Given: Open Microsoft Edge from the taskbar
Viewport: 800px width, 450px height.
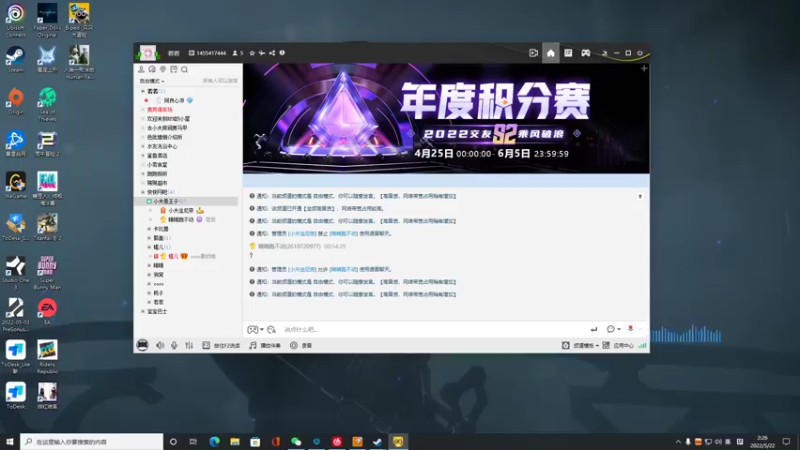Looking at the screenshot, I should [x=214, y=441].
